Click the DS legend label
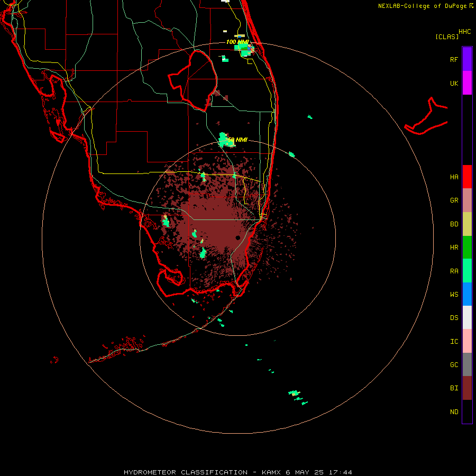 [x=454, y=318]
